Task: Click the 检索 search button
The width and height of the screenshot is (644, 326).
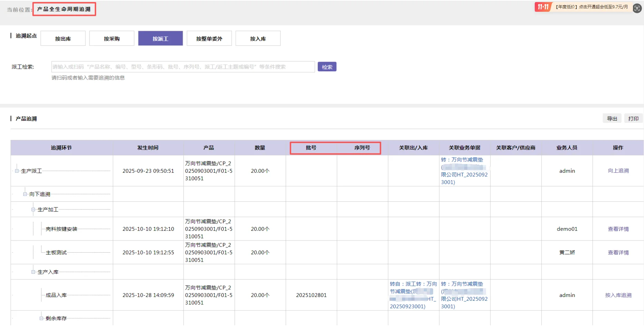Action: pyautogui.click(x=327, y=66)
